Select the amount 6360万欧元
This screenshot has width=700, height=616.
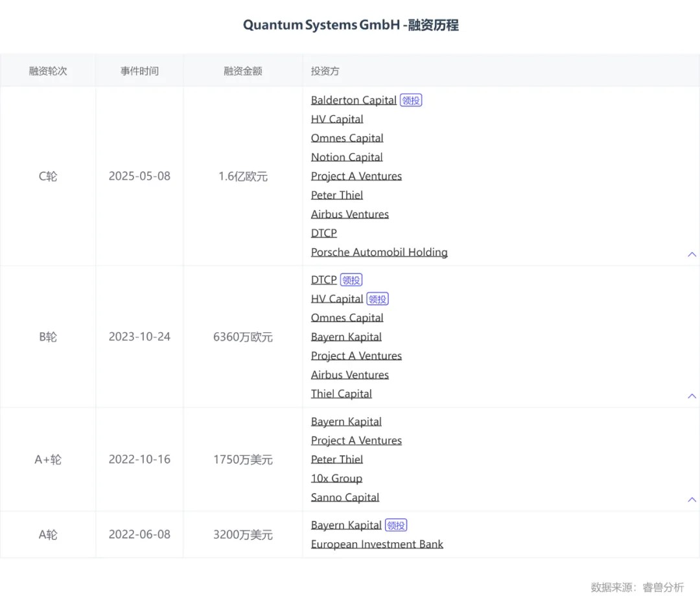tap(243, 337)
